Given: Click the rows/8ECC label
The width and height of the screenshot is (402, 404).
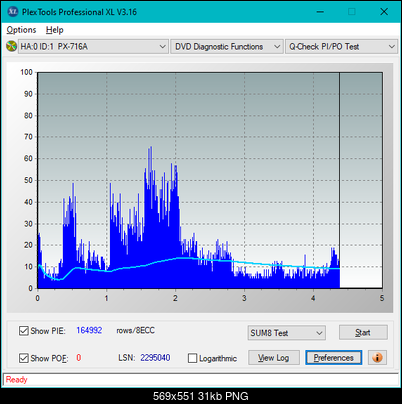Looking at the screenshot, I should click(135, 330).
